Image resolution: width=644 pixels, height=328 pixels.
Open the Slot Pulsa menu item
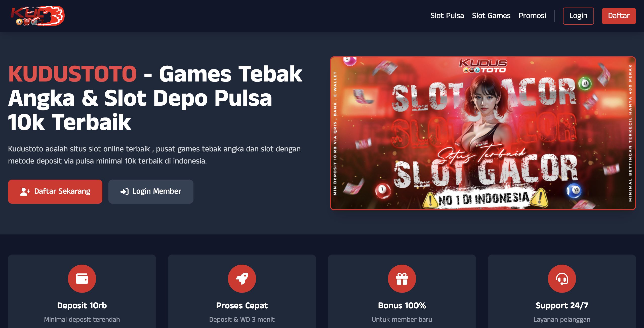[x=447, y=16]
